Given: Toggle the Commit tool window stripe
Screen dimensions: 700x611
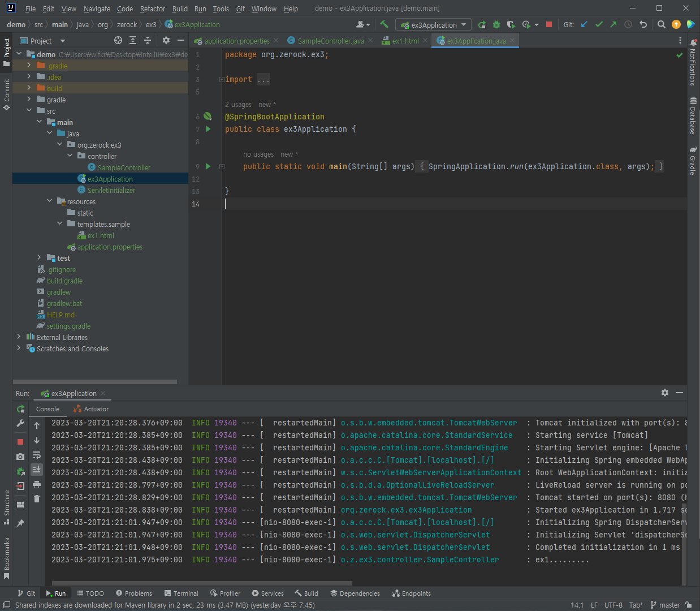Looking at the screenshot, I should (6, 94).
